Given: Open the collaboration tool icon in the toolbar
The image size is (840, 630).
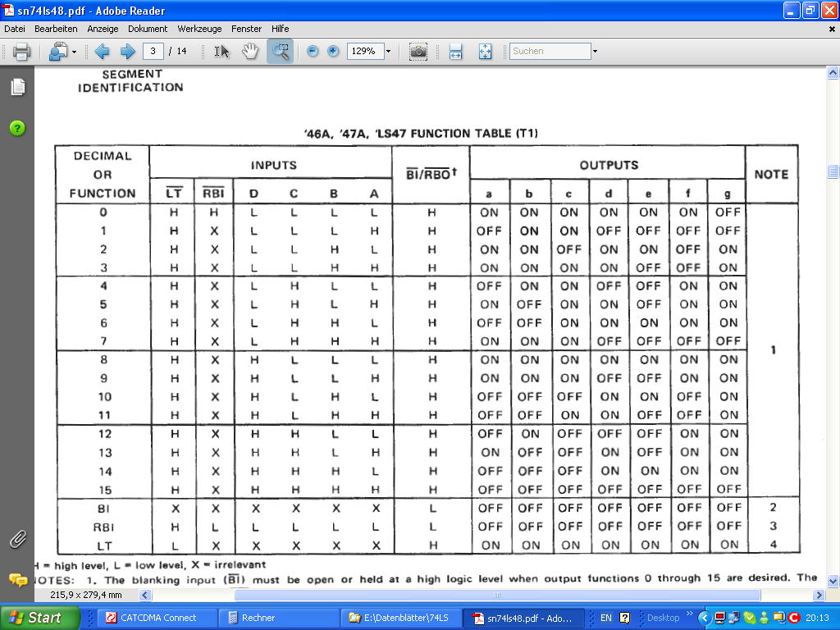Looking at the screenshot, I should tap(58, 52).
